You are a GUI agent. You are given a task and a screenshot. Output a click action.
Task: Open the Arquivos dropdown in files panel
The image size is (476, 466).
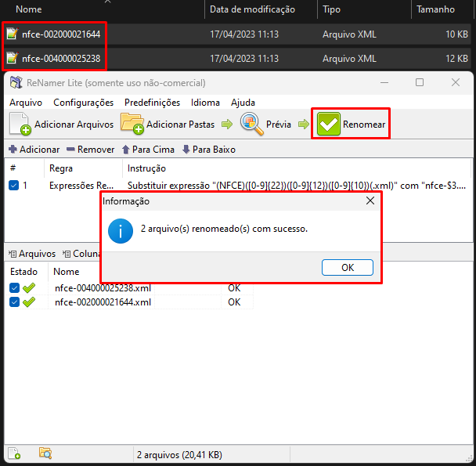(32, 254)
